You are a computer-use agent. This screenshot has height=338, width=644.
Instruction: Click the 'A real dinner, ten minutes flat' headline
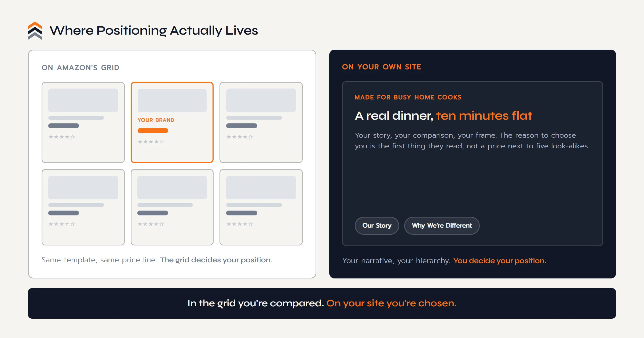tap(443, 116)
